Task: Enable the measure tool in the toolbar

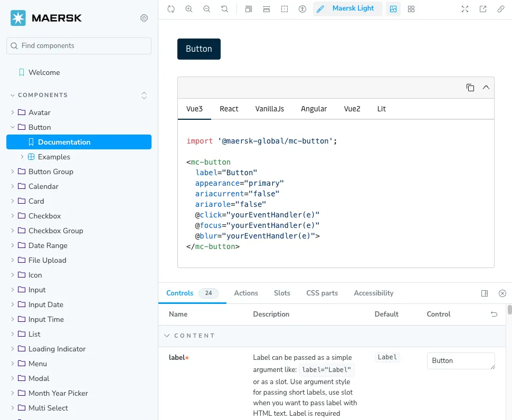Action: click(267, 9)
